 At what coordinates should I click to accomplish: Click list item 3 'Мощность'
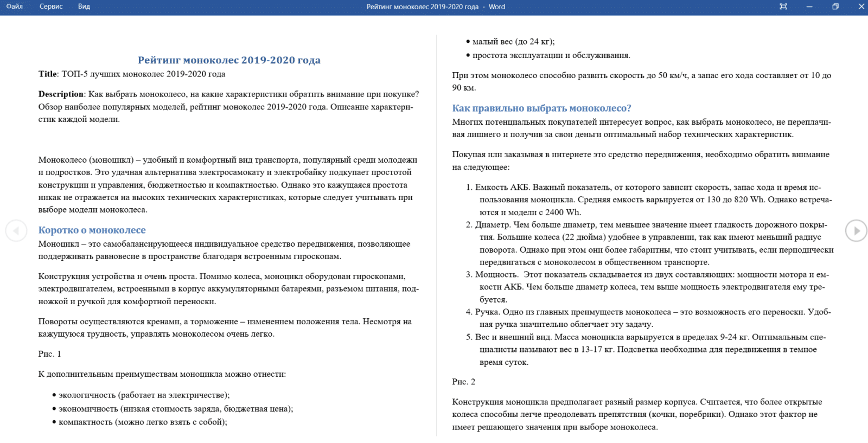[647, 287]
